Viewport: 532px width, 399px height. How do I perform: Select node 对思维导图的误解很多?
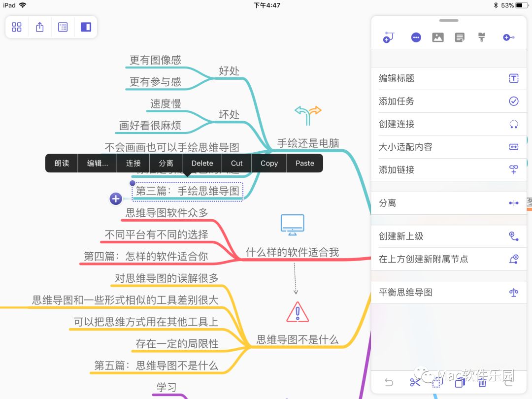(166, 278)
